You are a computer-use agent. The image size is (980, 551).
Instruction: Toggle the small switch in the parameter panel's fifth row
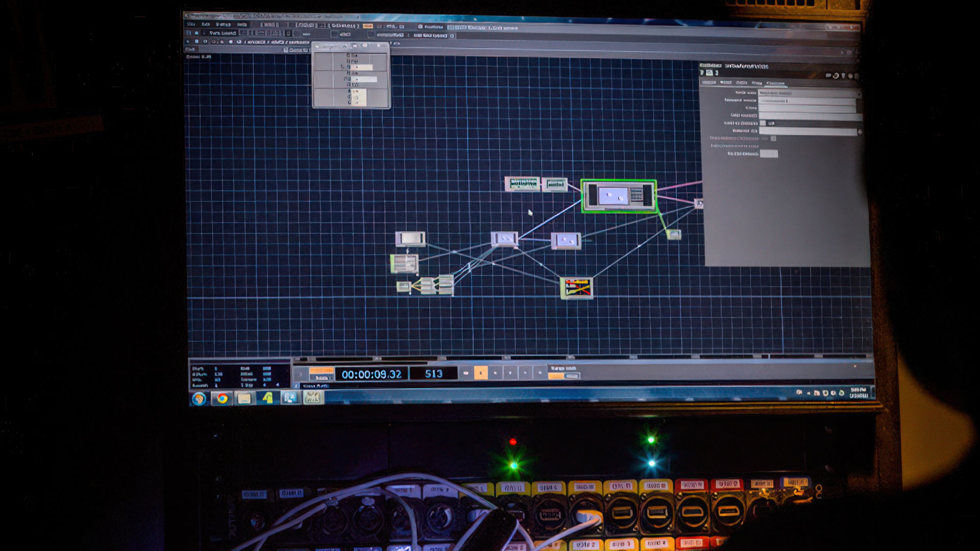[763, 123]
